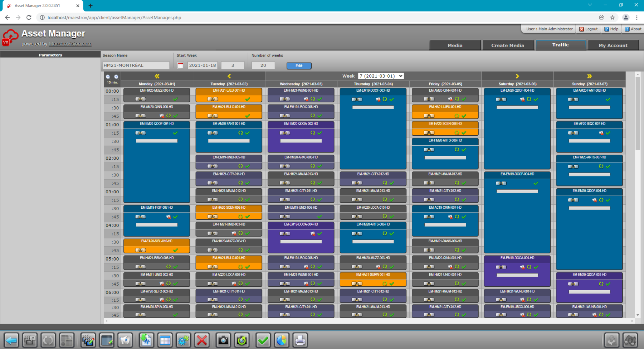Viewport: 644px width, 349px height.
Task: Open the Week dropdown showing 7 (2021-03-01)
Action: [380, 76]
